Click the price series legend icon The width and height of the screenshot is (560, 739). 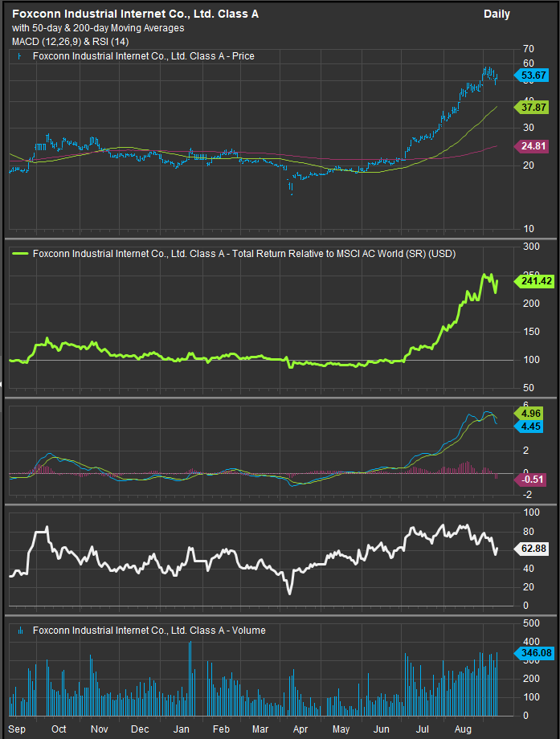pos(20,56)
